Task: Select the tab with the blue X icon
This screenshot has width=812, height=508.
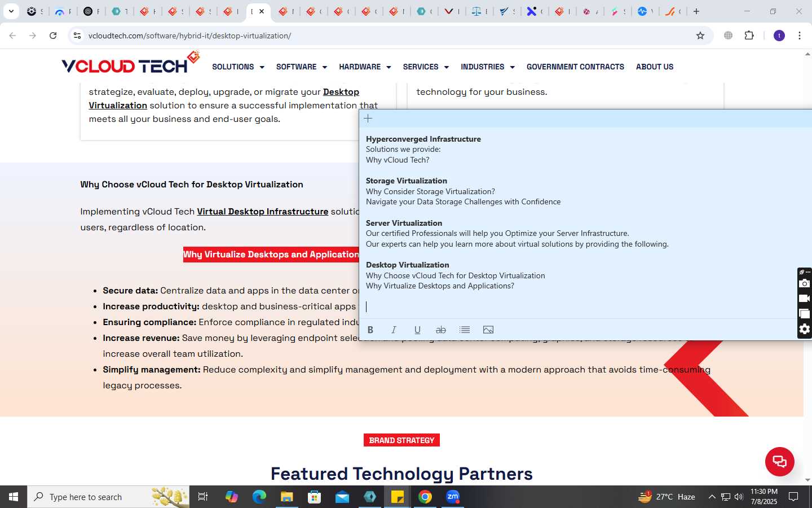Action: [531, 11]
